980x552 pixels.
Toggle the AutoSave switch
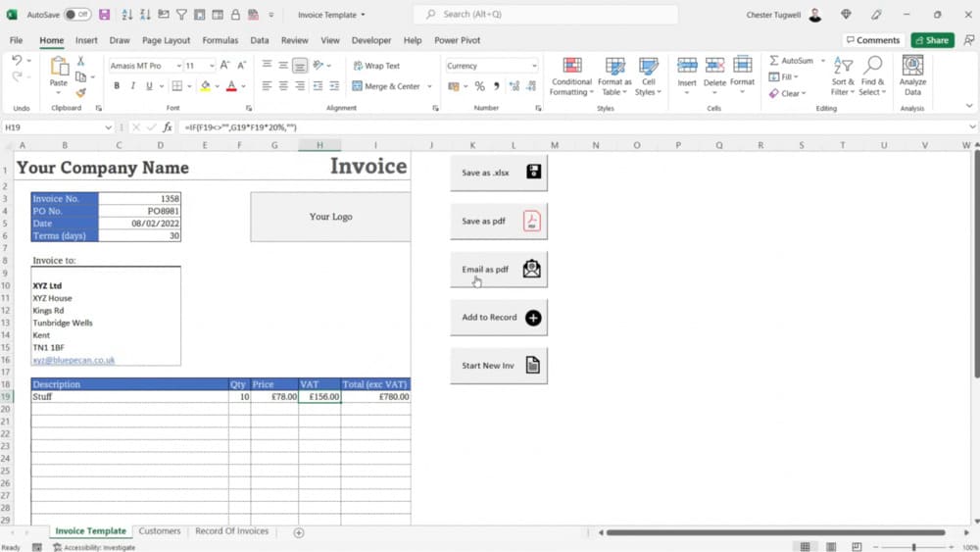pos(76,15)
